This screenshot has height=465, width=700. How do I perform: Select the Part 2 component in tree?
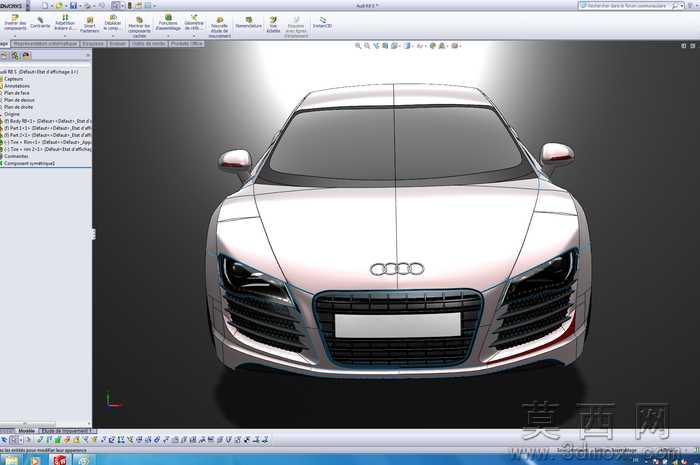point(47,135)
